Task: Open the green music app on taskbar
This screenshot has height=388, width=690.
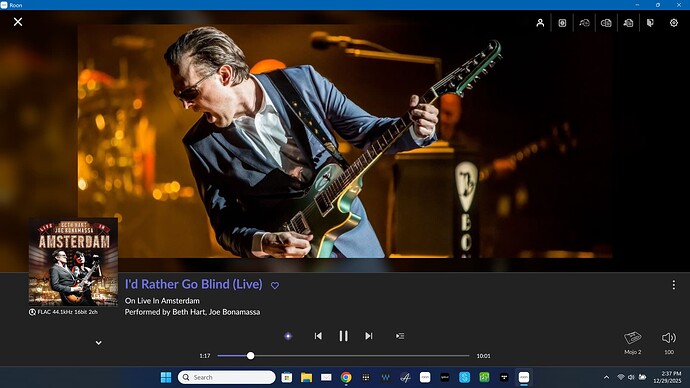Action: (x=484, y=377)
